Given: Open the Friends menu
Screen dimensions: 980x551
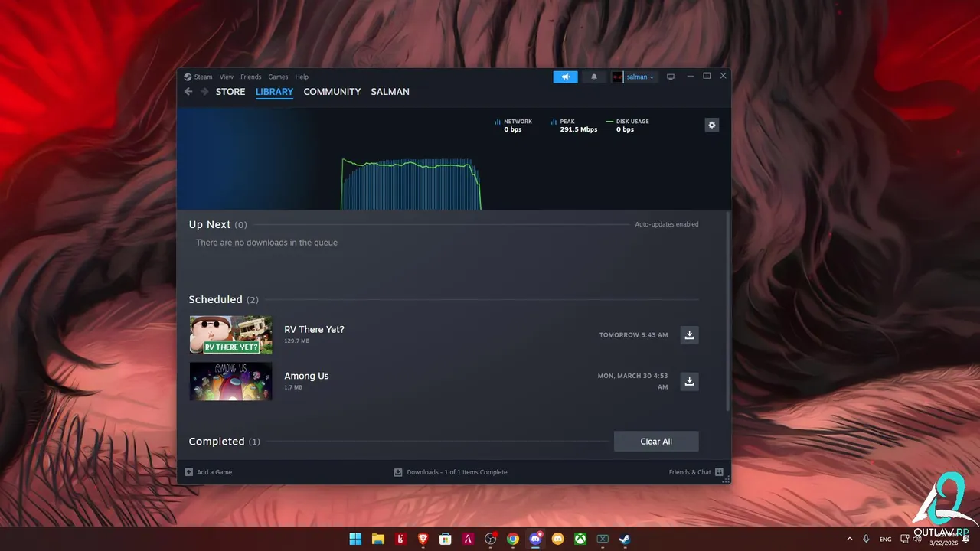Looking at the screenshot, I should (250, 77).
